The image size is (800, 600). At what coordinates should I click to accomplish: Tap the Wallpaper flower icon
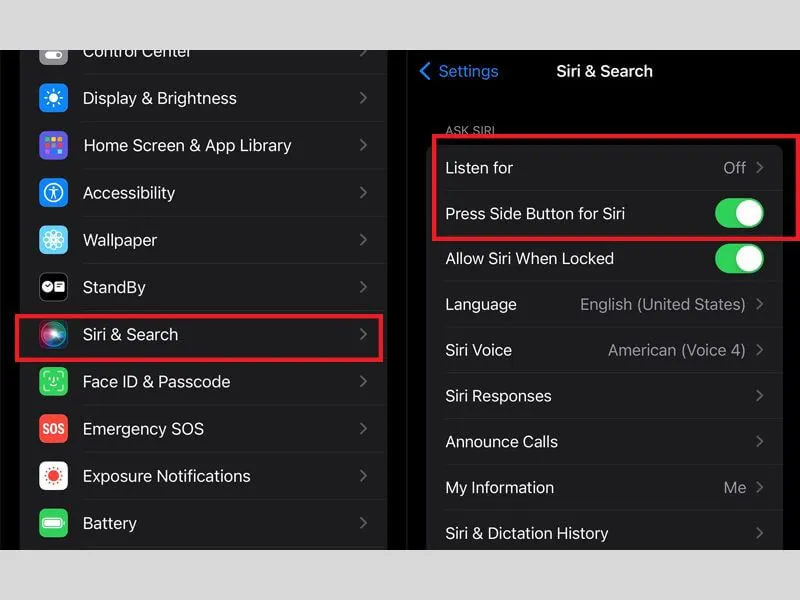point(54,240)
